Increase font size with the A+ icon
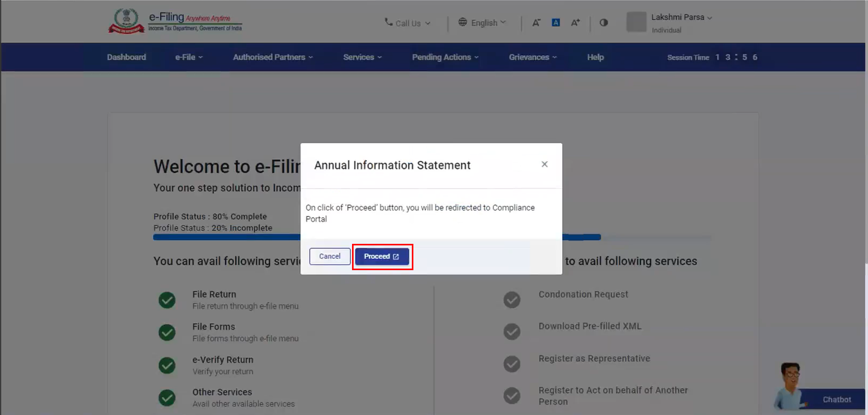This screenshot has height=415, width=868. tap(575, 23)
